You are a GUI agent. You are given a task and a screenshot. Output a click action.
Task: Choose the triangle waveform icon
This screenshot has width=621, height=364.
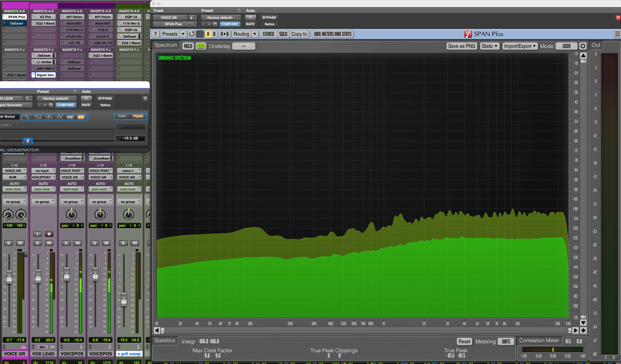[x=59, y=117]
